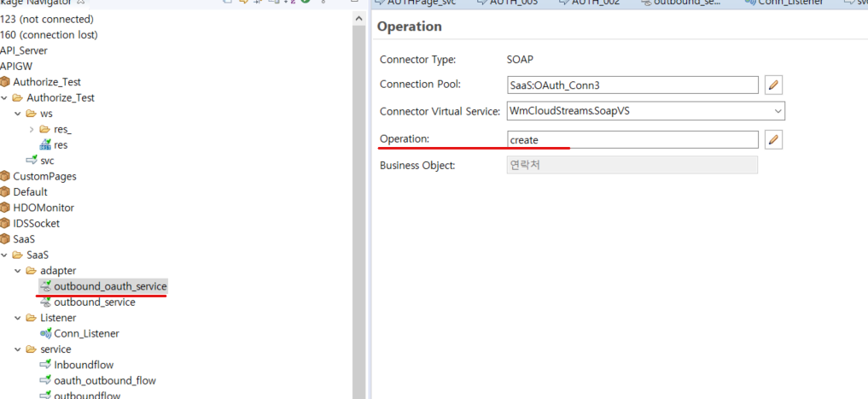Image resolution: width=868 pixels, height=399 pixels.
Task: Select the Conn_Listener listener icon
Action: (46, 333)
